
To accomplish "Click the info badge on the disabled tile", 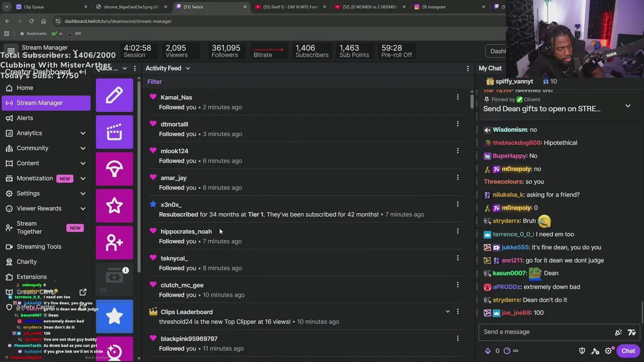I will (x=126, y=270).
